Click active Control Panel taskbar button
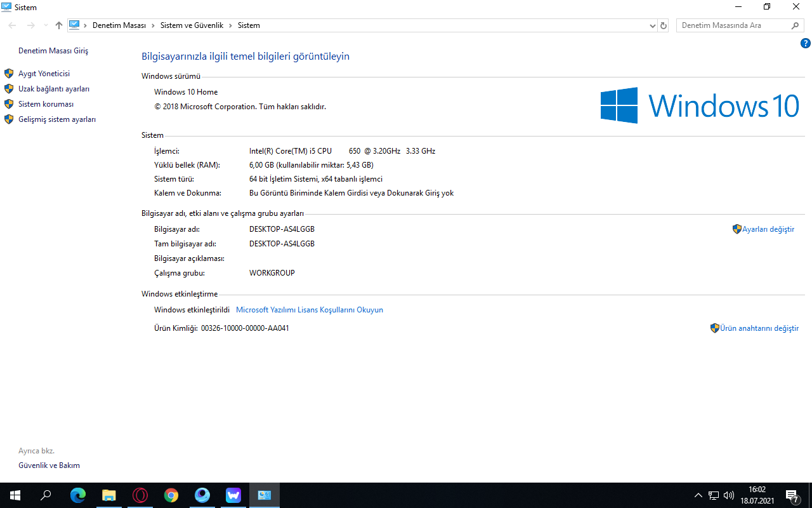 [265, 495]
